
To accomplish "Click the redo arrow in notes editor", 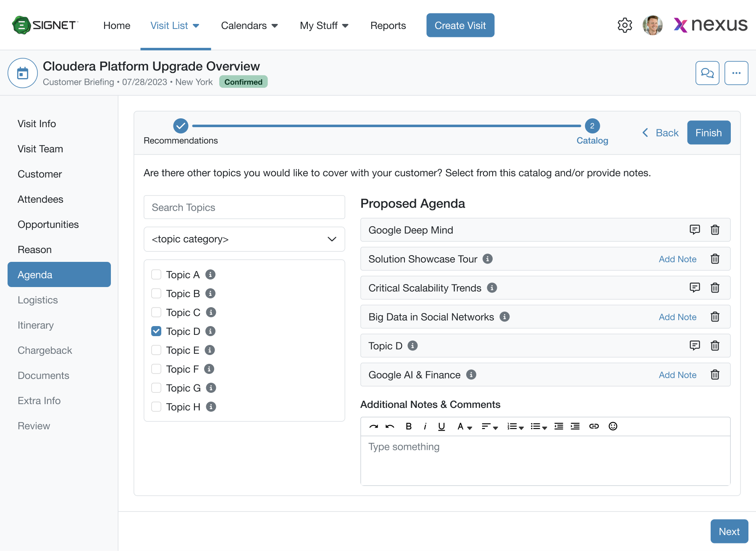I will pos(373,426).
